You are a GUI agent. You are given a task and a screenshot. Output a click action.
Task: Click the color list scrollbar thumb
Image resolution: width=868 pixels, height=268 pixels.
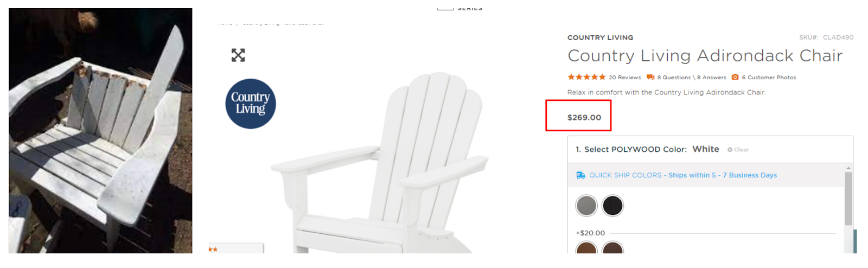pyautogui.click(x=848, y=198)
